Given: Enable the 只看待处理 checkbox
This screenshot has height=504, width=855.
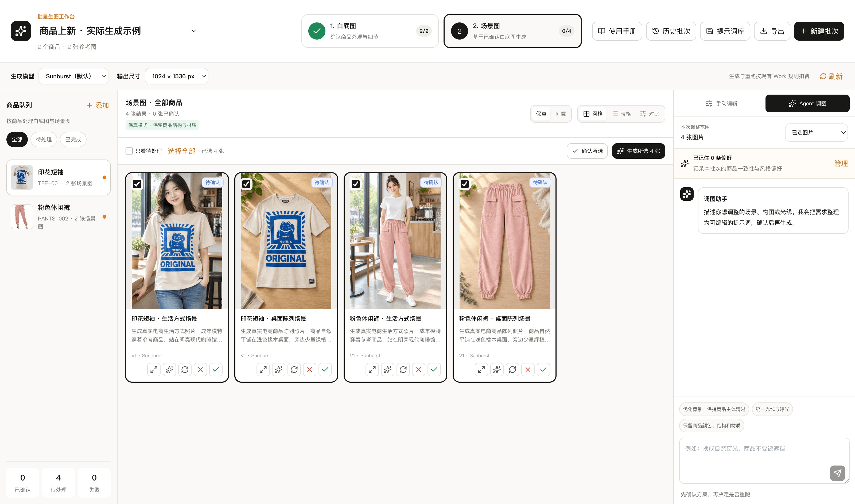Looking at the screenshot, I should click(129, 151).
